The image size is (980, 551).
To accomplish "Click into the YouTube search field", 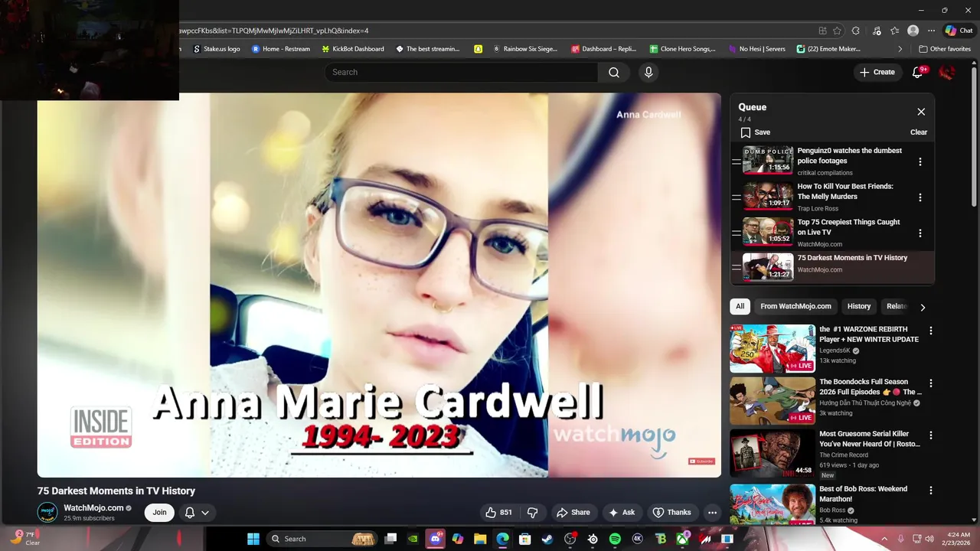I will coord(461,72).
